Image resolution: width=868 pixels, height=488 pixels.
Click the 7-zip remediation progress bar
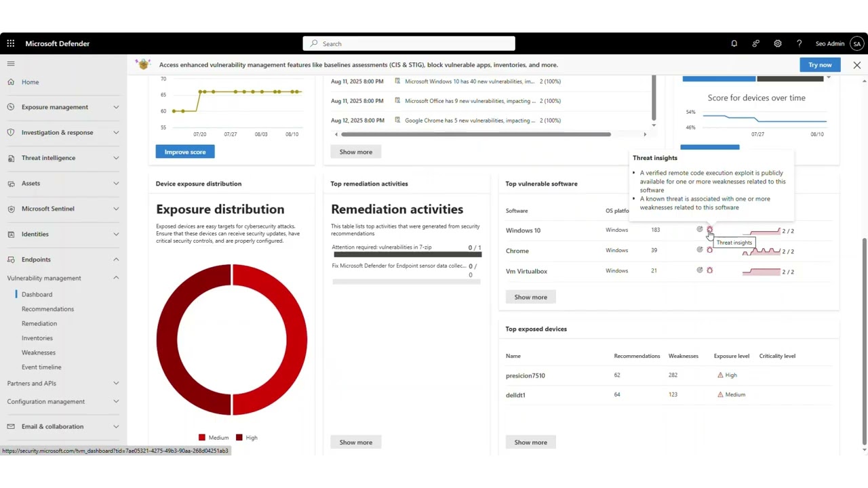[407, 255]
